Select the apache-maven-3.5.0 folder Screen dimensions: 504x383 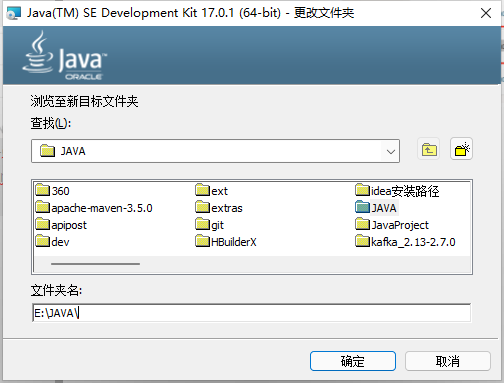click(94, 208)
